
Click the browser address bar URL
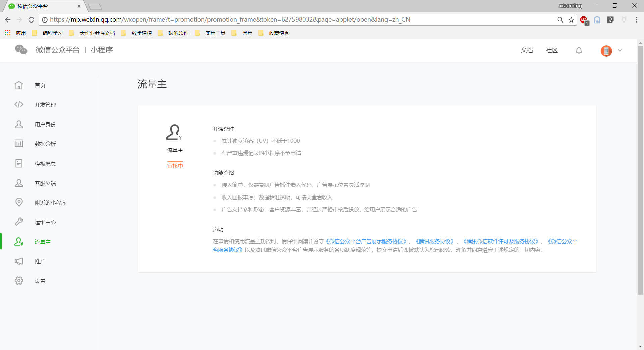(230, 20)
